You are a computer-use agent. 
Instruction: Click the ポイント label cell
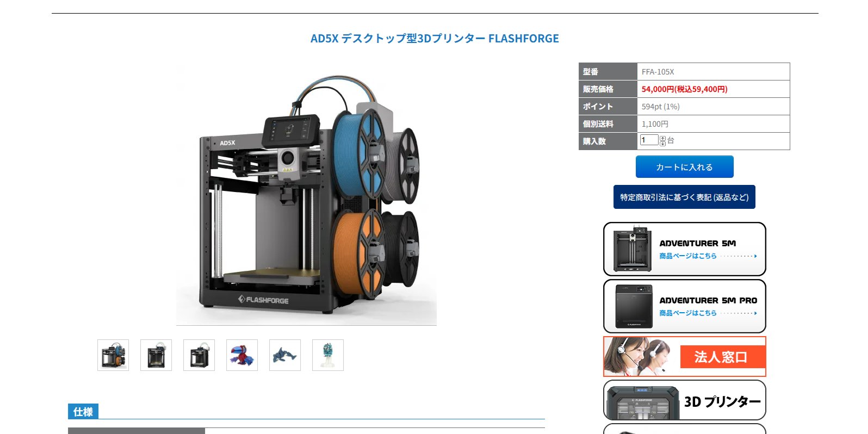[x=608, y=107]
